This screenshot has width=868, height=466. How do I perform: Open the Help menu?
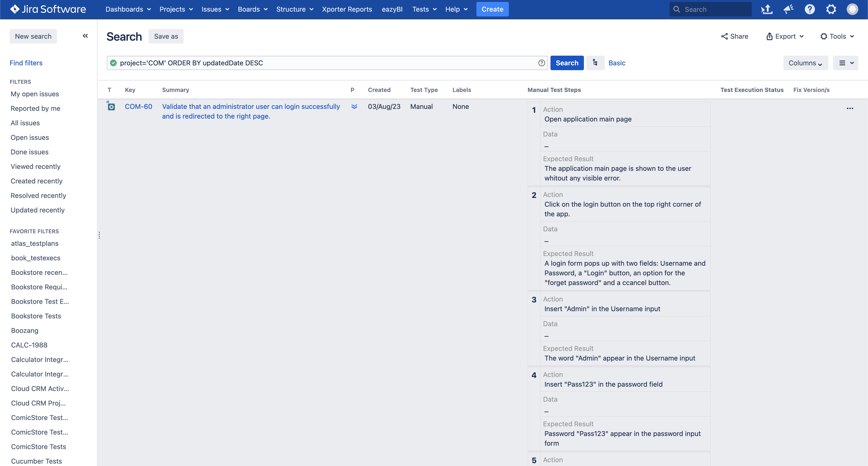(456, 9)
